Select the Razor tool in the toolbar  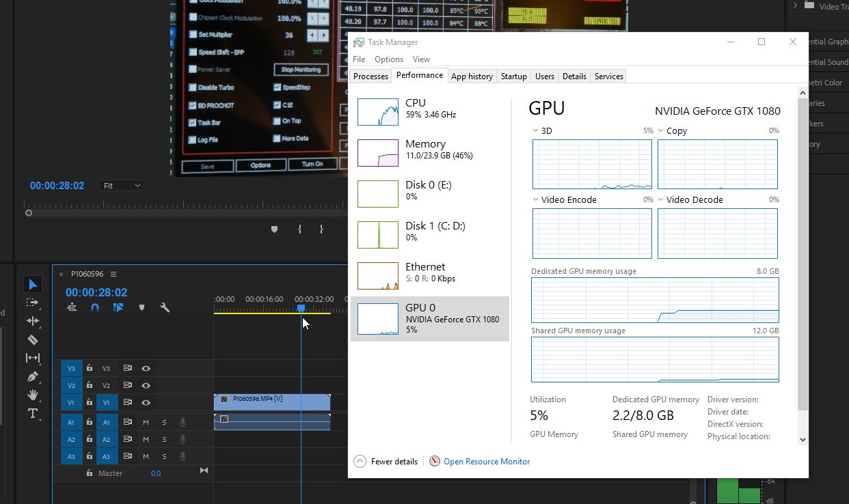(x=33, y=339)
